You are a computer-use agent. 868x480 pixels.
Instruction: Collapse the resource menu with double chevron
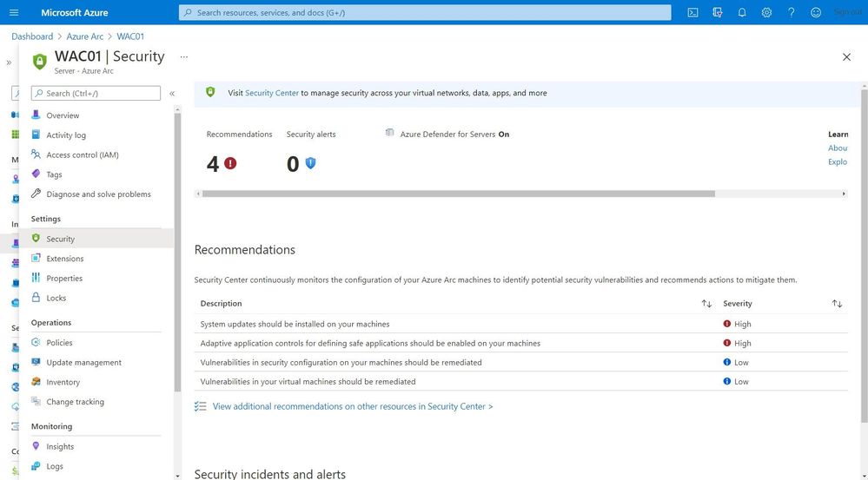click(x=172, y=94)
